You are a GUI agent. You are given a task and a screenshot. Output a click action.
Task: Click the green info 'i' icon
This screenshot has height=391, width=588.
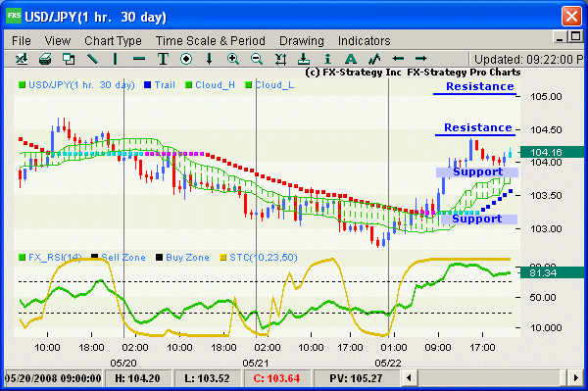pyautogui.click(x=327, y=59)
